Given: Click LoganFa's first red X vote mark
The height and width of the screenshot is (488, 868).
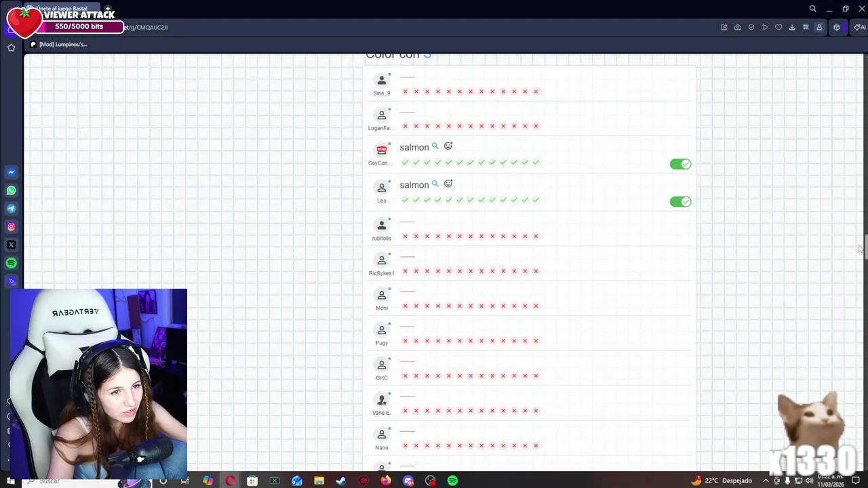Looking at the screenshot, I should pos(406,126).
